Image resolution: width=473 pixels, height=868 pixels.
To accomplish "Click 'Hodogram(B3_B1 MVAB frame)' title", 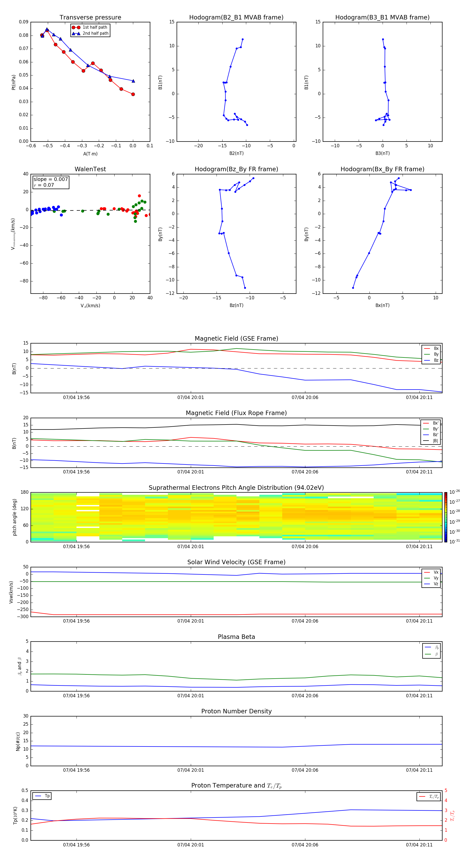I will click(x=382, y=18).
